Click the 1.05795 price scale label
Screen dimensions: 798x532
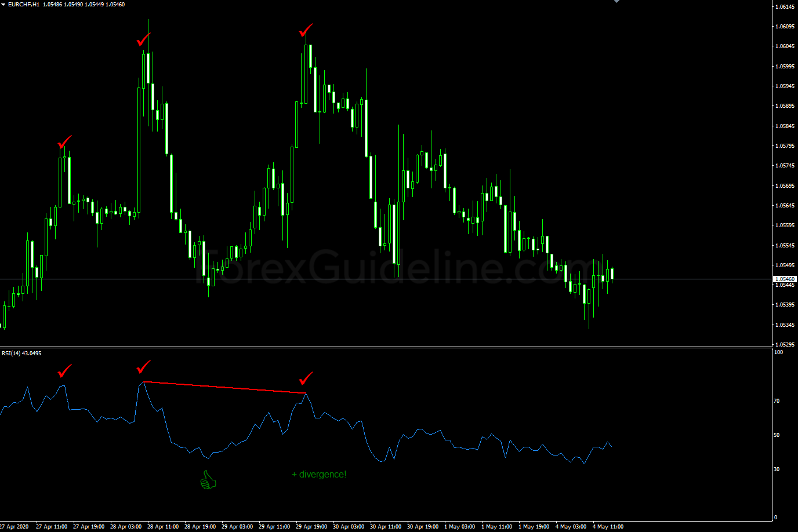[x=785, y=146]
